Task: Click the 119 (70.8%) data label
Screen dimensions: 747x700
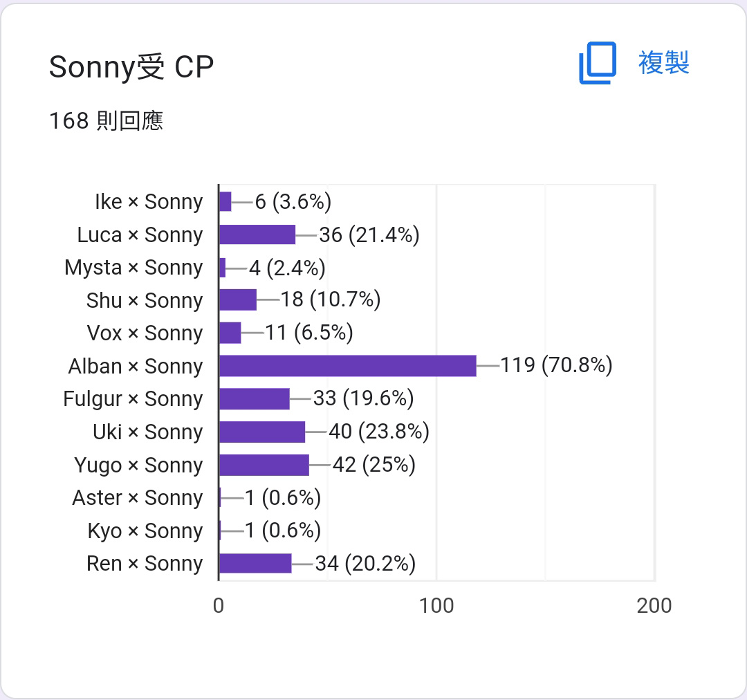Action: pos(556,365)
